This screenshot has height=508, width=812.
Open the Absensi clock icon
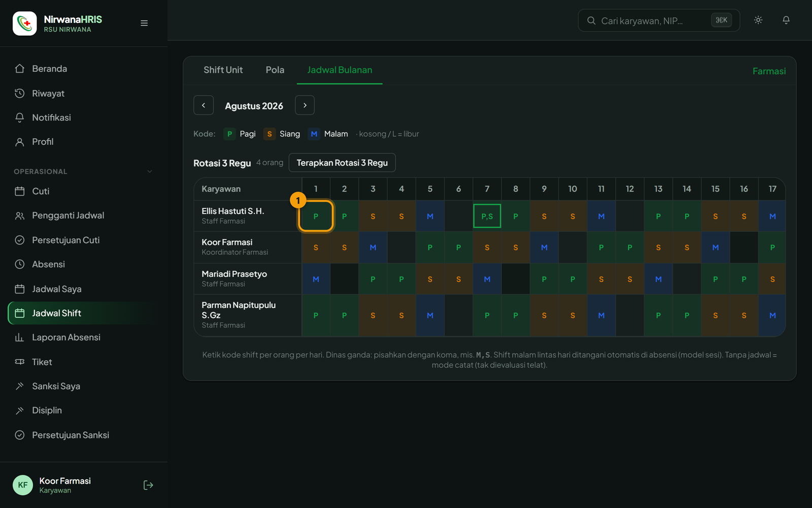[x=20, y=264]
